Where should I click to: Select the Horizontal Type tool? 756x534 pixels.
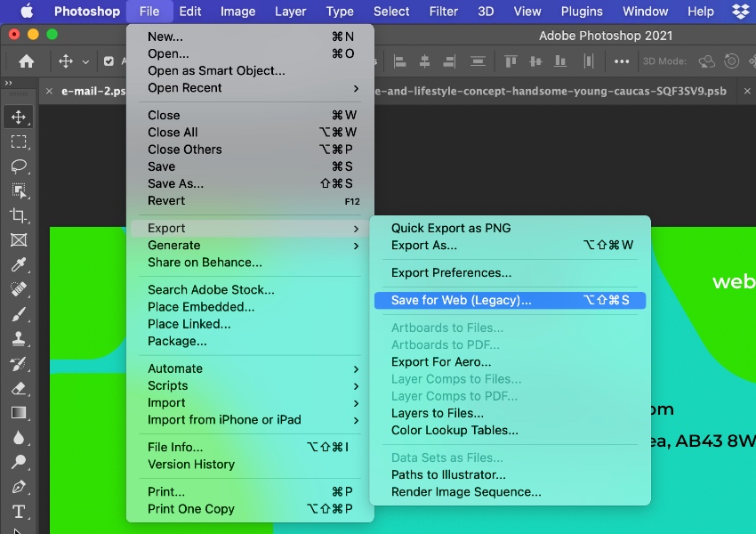click(18, 512)
